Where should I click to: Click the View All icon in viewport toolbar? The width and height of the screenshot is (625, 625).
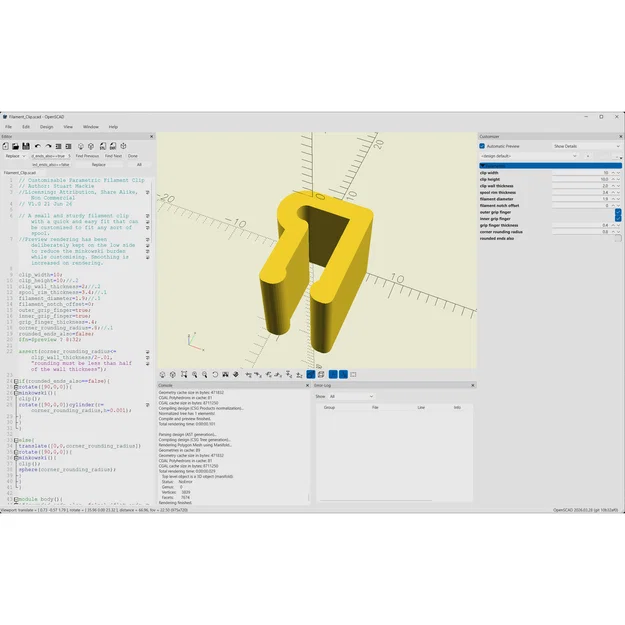(x=184, y=374)
